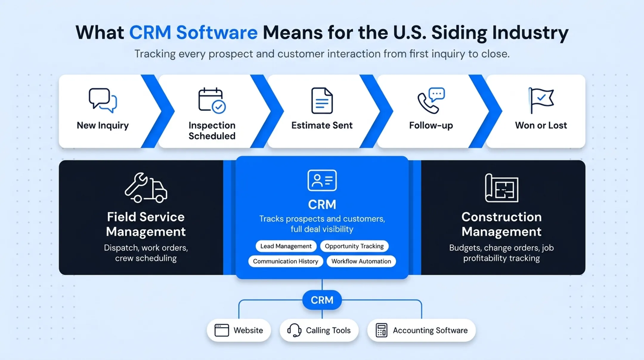This screenshot has width=644, height=360.
Task: Click "Budgets, change orders, job profitability tracking" text
Action: coord(501,253)
